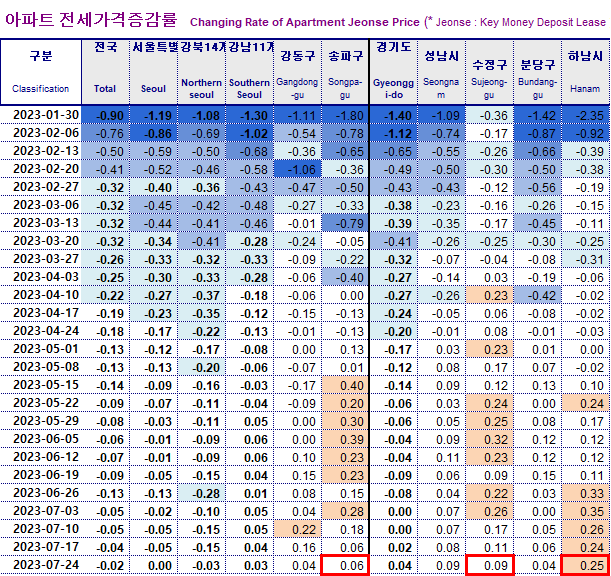
Task: Select Hanam value 0.25 on 2023-07-24
Action: [x=586, y=565]
